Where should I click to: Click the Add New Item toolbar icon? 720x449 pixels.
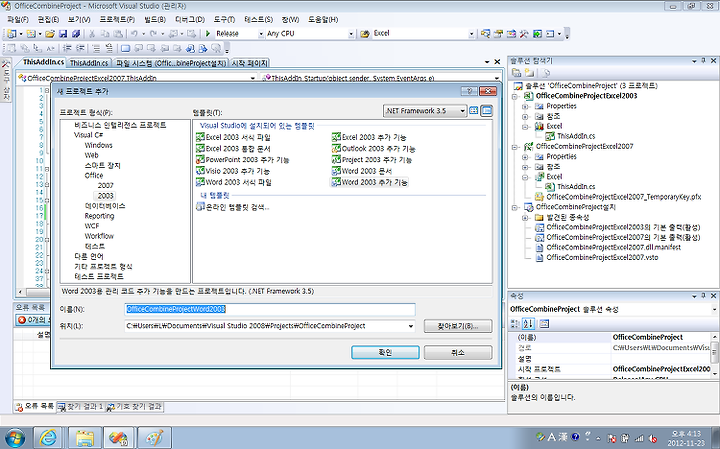pos(31,34)
